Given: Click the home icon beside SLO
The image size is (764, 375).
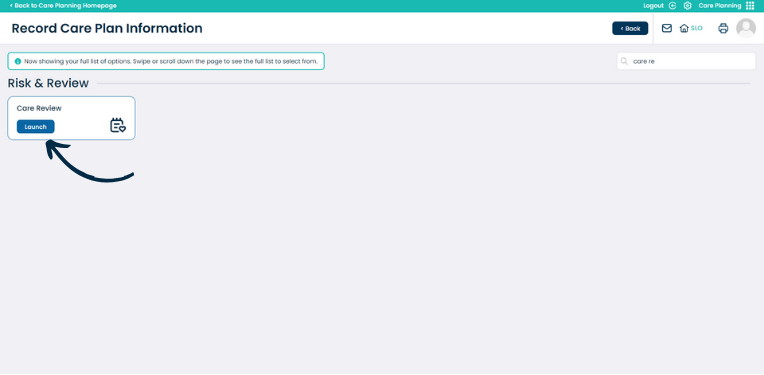Looking at the screenshot, I should pos(684,28).
